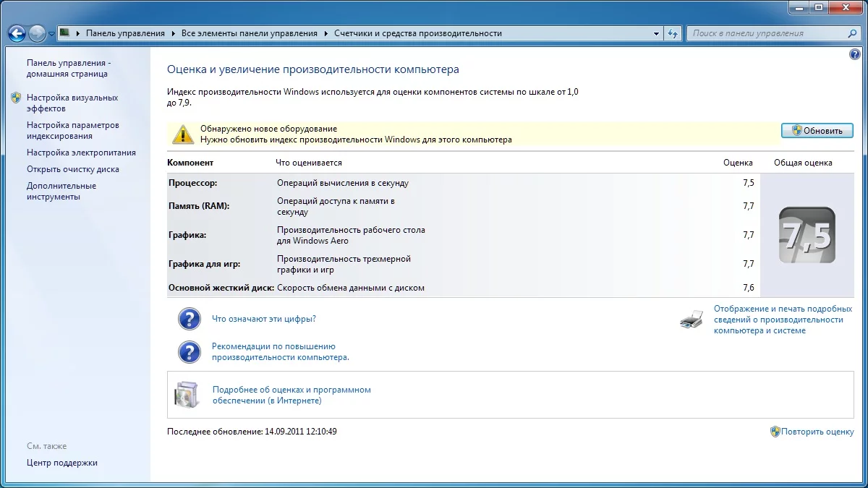The image size is (868, 488).
Task: Open 'Что означают эти цифры?' link
Action: coord(263,319)
